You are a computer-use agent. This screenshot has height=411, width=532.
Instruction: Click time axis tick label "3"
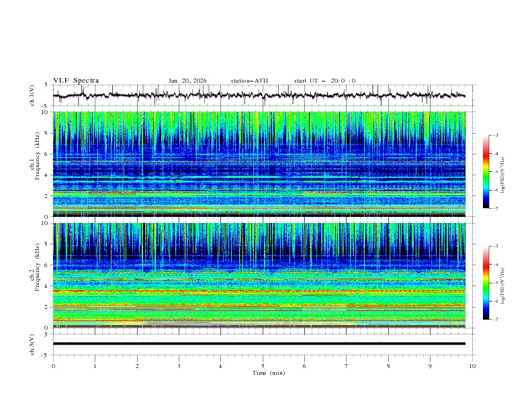tap(179, 366)
